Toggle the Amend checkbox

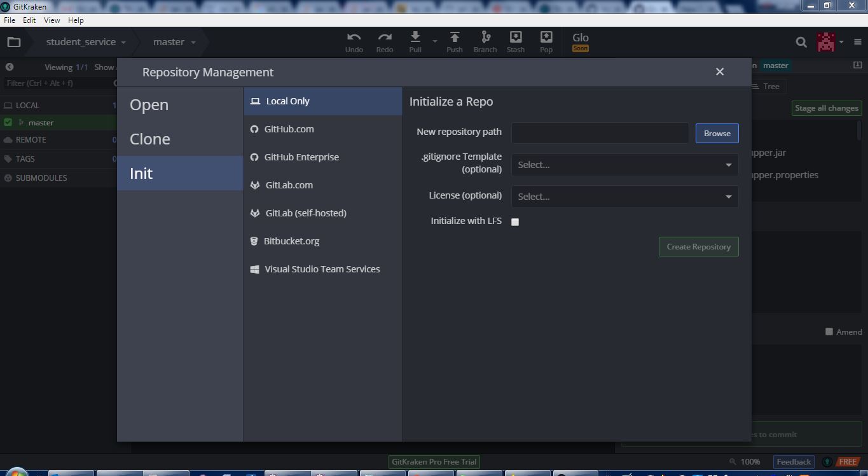tap(829, 331)
